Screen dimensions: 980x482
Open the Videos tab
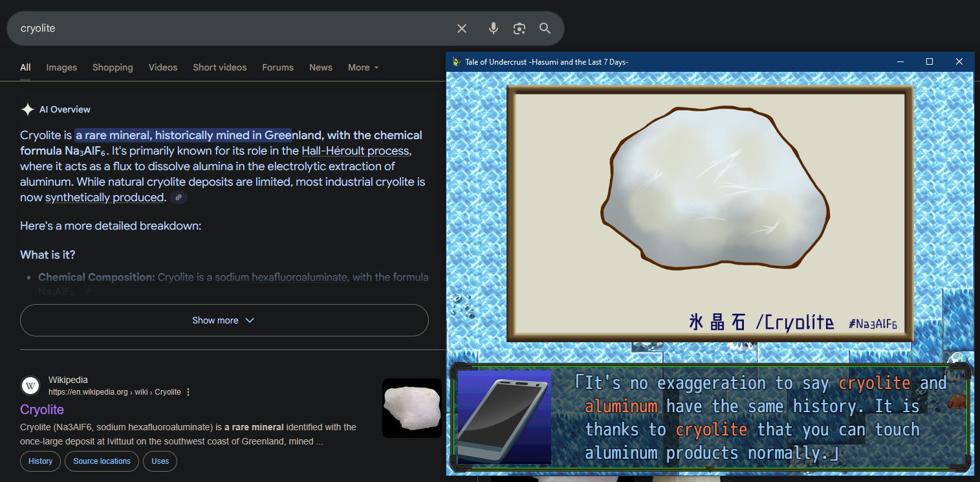163,67
